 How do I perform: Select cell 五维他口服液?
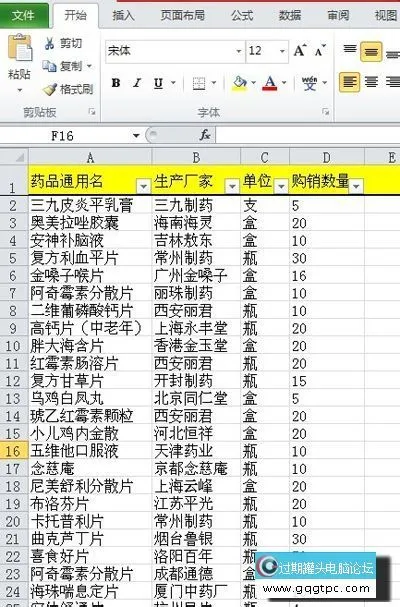click(x=90, y=451)
